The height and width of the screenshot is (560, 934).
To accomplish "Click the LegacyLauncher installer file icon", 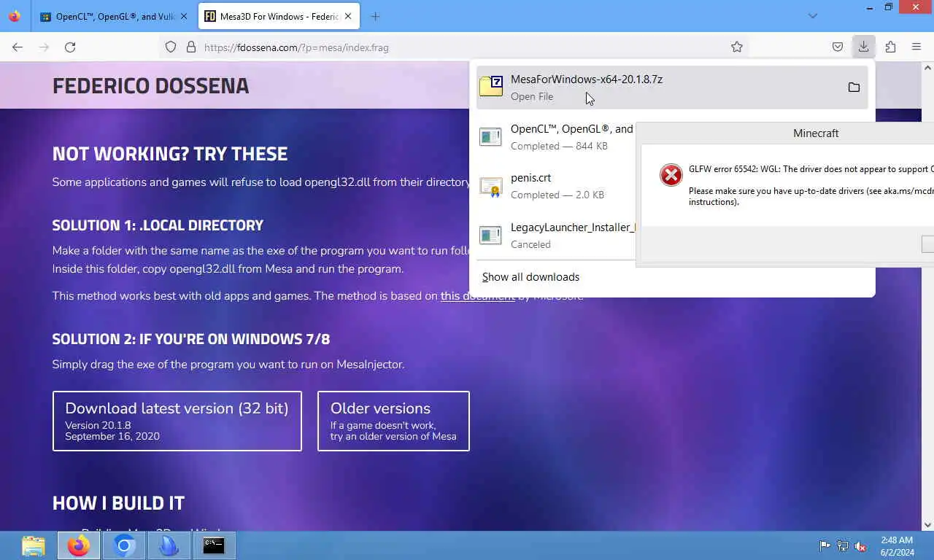I will [490, 235].
